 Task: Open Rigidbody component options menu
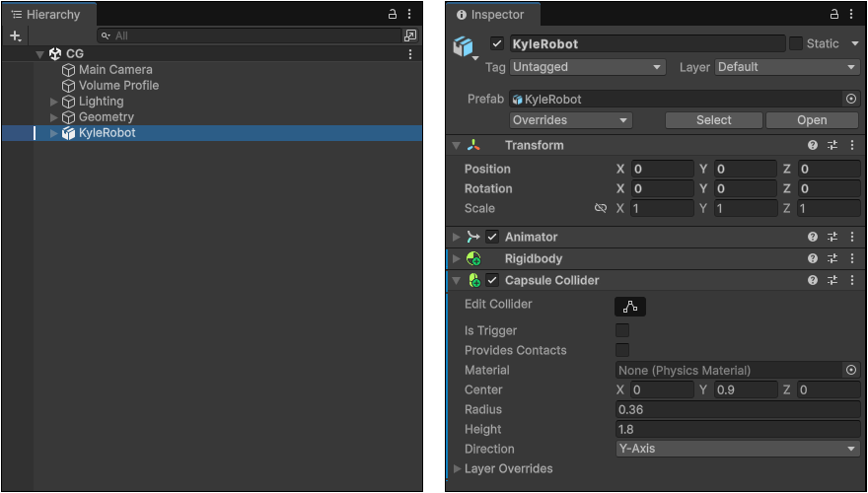coord(852,259)
